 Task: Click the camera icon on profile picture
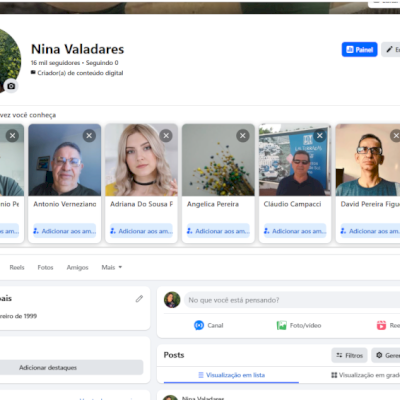coord(11,86)
